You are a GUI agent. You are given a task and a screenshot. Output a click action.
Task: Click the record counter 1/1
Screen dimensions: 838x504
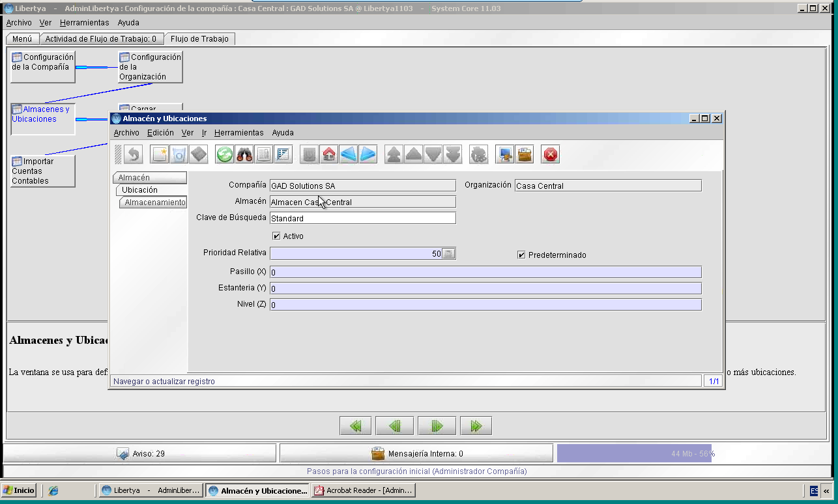tap(714, 382)
